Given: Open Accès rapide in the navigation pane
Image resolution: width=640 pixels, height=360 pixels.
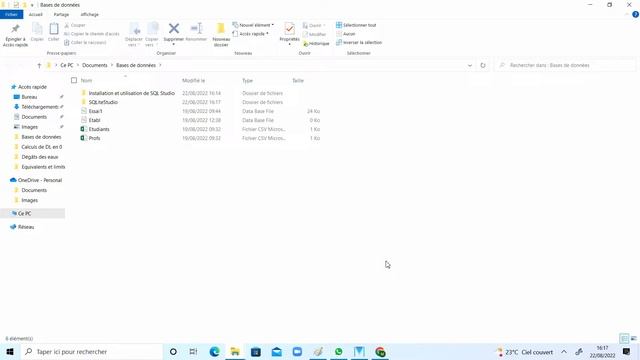Looking at the screenshot, I should click(32, 87).
